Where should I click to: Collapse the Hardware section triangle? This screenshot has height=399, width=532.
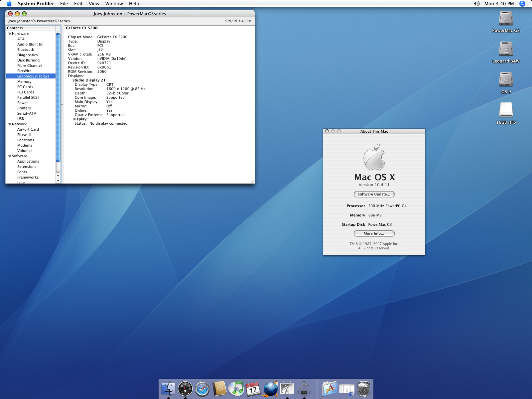click(x=10, y=34)
